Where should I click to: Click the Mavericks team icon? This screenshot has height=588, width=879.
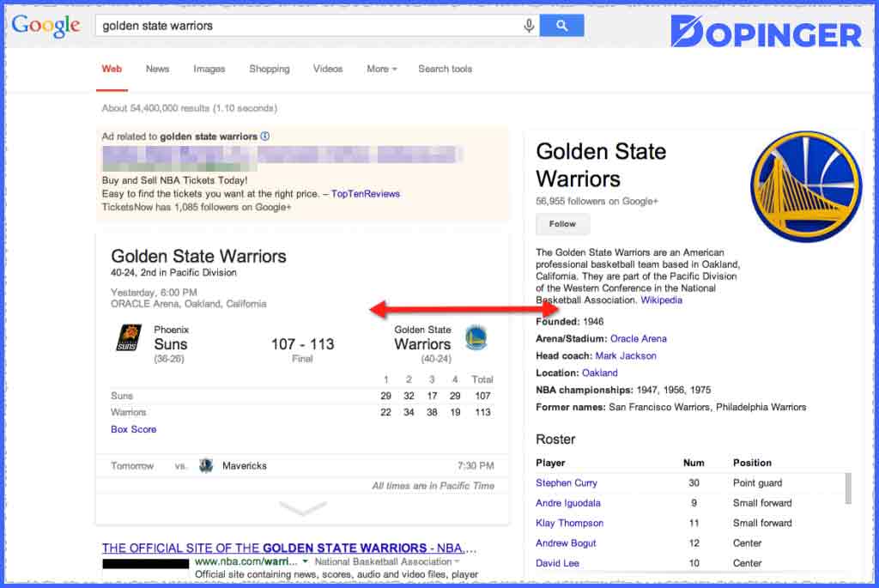coord(205,465)
